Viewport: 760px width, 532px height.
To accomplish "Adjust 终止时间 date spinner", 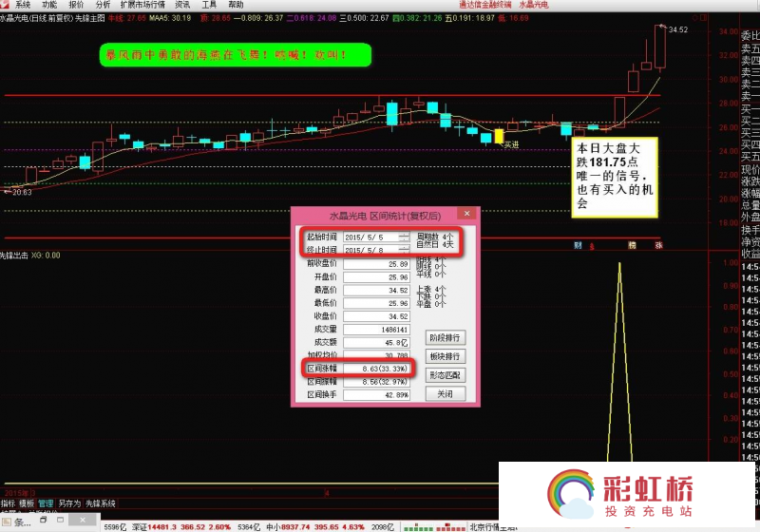I will click(x=404, y=249).
